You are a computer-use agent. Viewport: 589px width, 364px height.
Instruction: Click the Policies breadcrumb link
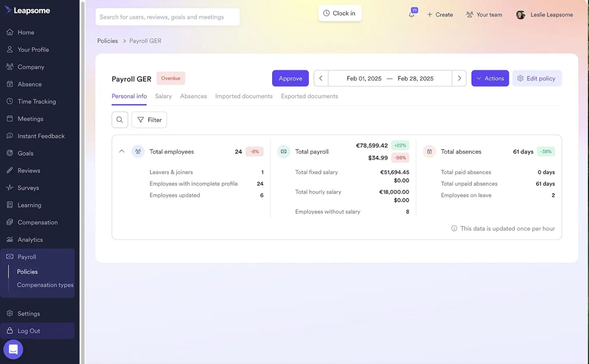tap(108, 41)
